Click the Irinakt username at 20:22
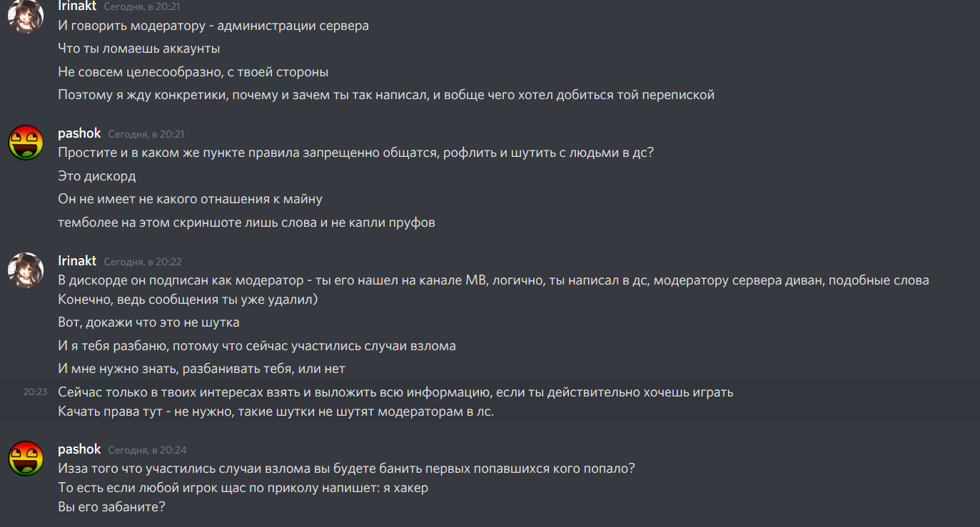 (x=77, y=261)
